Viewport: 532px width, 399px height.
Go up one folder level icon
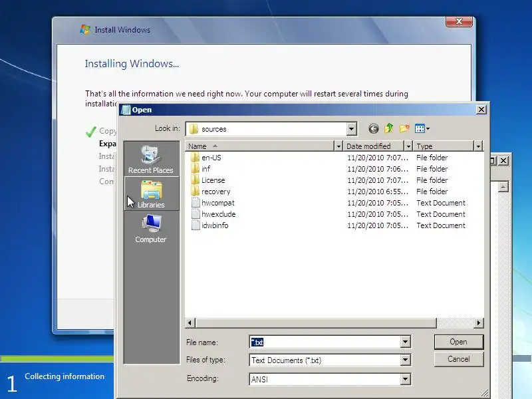click(389, 128)
